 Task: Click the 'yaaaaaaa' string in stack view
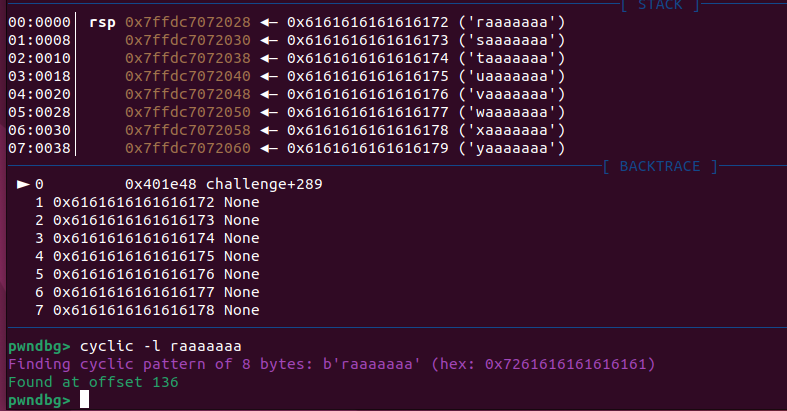click(512, 148)
